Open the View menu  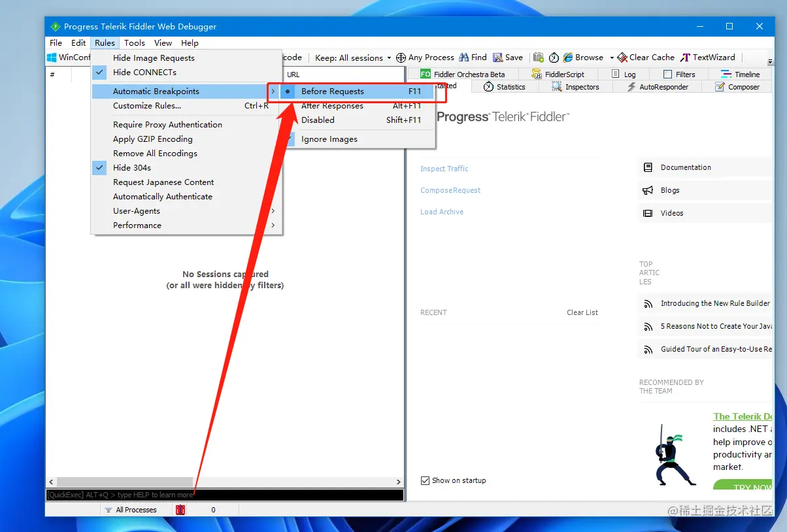[163, 43]
